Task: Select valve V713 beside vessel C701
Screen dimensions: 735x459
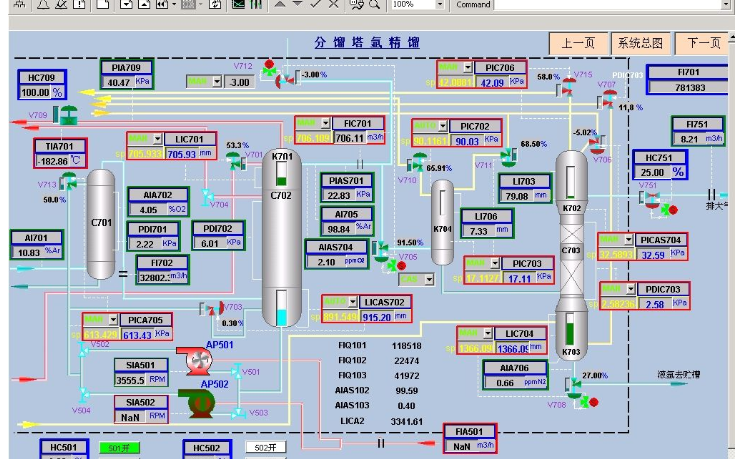Action: click(x=69, y=181)
